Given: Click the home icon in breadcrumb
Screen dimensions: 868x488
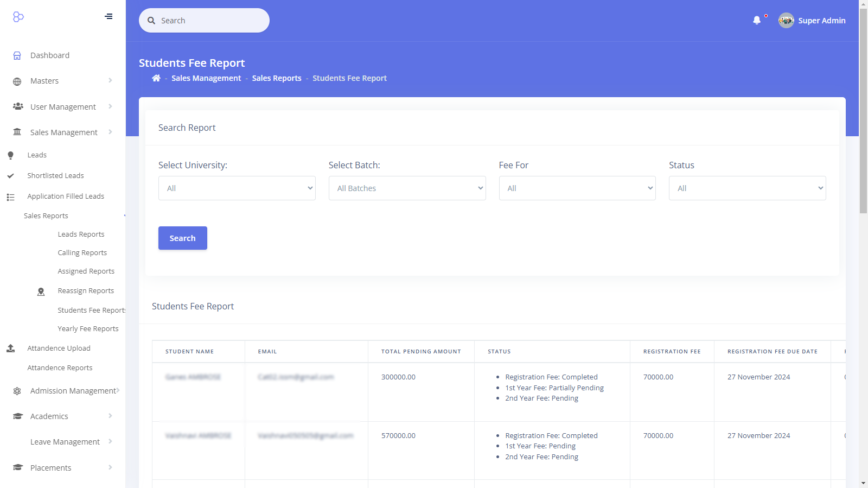Looking at the screenshot, I should [x=156, y=78].
